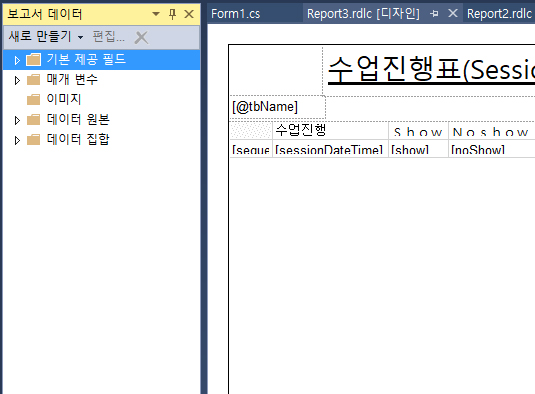Viewport: 535px width, 394px height.
Task: Select the [sessionDateTime] table cell
Action: coord(330,149)
